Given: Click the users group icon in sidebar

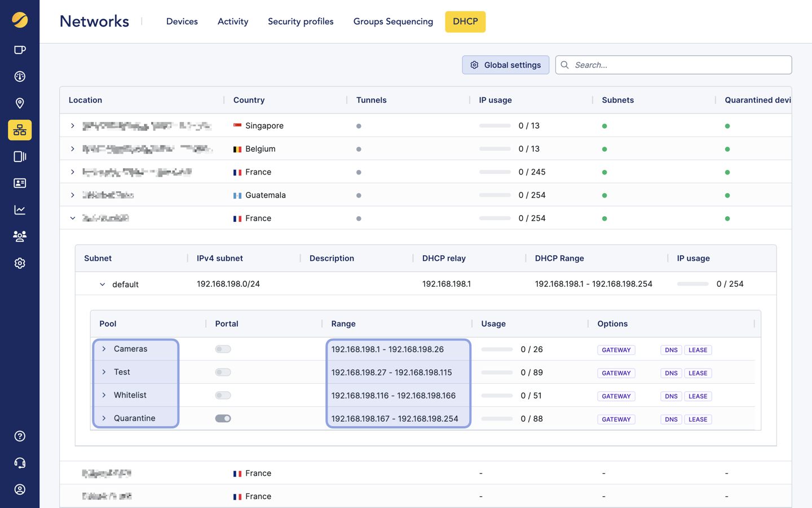Looking at the screenshot, I should click(20, 236).
